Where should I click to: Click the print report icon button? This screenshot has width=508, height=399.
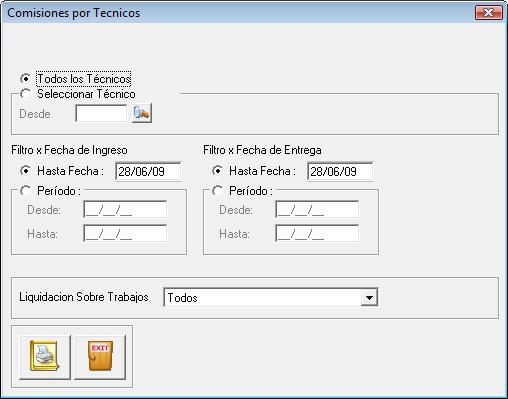tap(45, 357)
